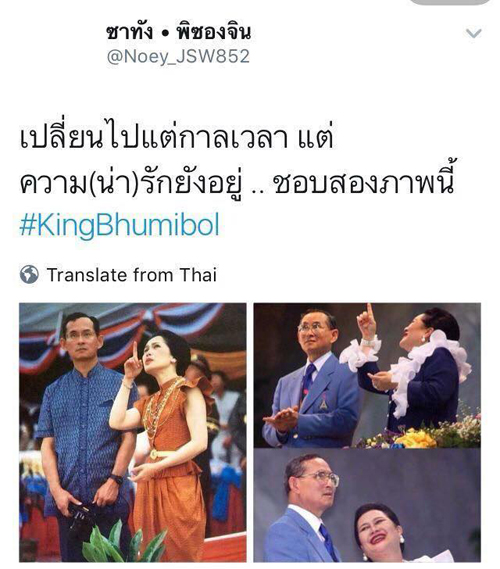
Task: Click the grey pill button at top
Action: 450,2
